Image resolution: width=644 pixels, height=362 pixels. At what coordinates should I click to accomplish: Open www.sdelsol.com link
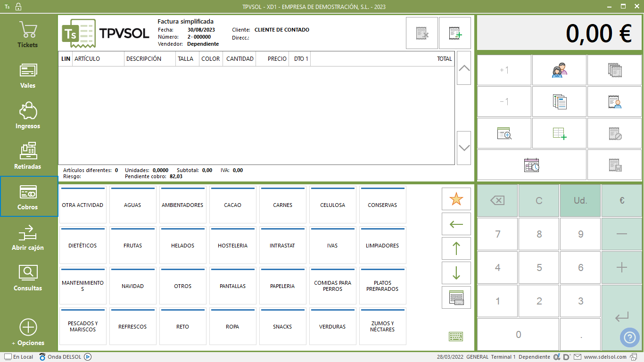[605, 357]
